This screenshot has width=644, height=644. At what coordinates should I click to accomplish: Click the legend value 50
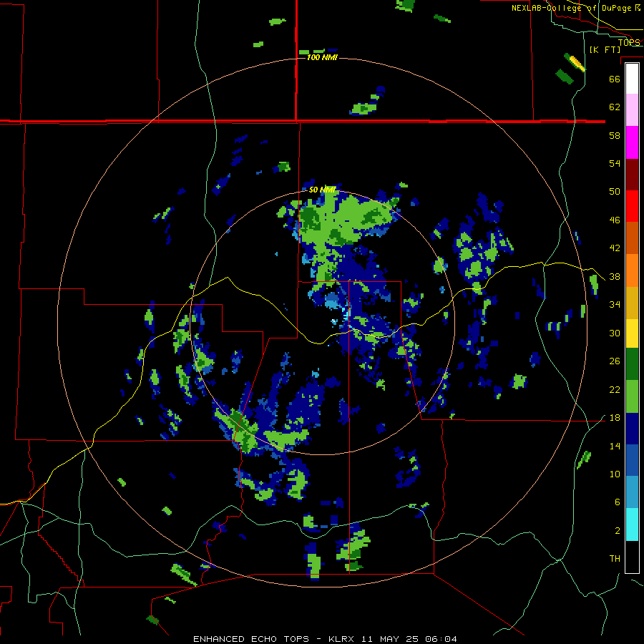point(615,192)
